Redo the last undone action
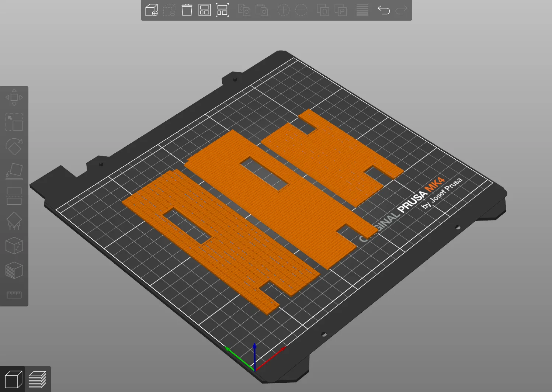The width and height of the screenshot is (552, 392). tap(402, 10)
